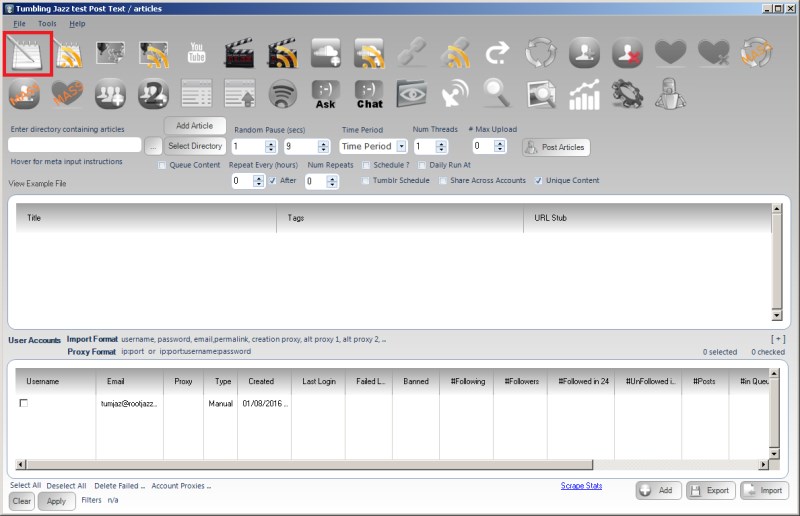Toggle Share Across Accounts checkbox
Viewport: 800px width, 516px height.
[x=443, y=181]
